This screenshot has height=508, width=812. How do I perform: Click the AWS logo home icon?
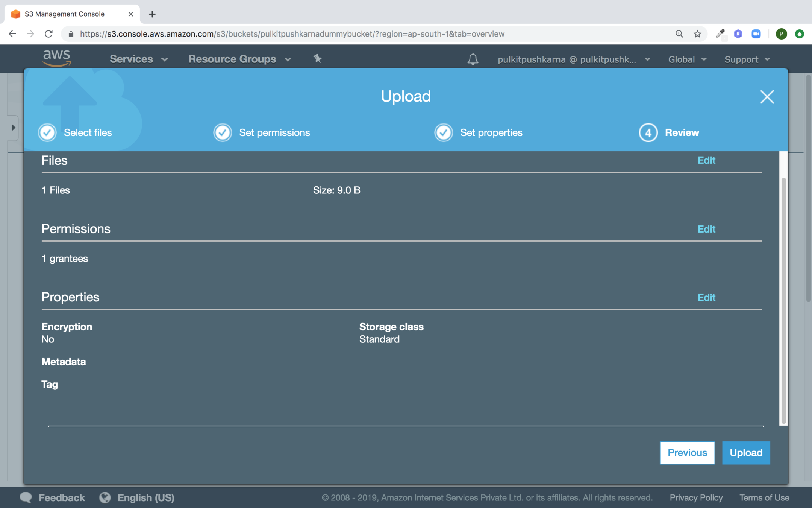tap(57, 58)
